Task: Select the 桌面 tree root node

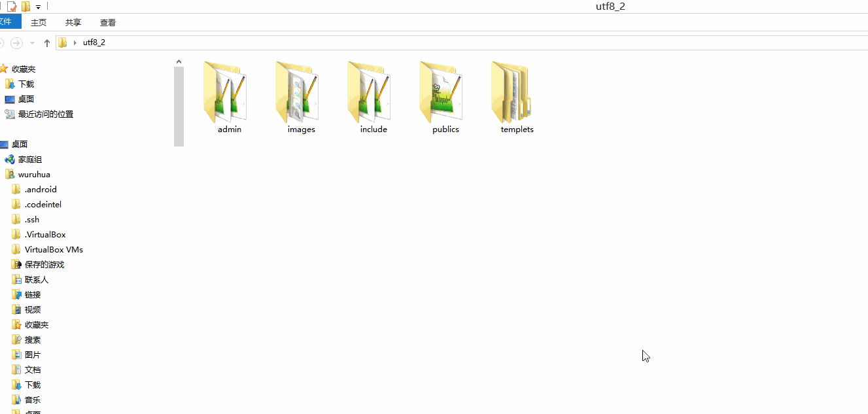Action: pyautogui.click(x=20, y=144)
